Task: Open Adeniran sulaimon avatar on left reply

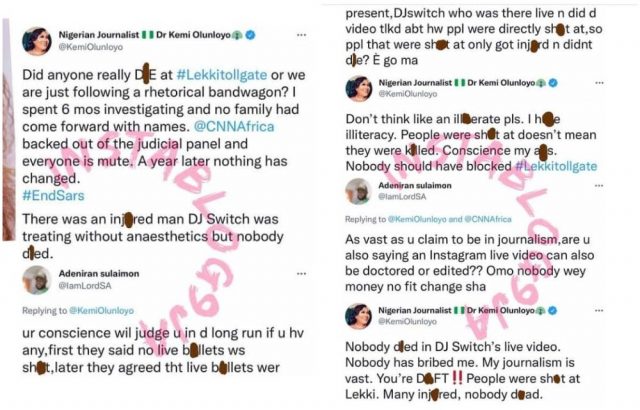Action: (37, 280)
